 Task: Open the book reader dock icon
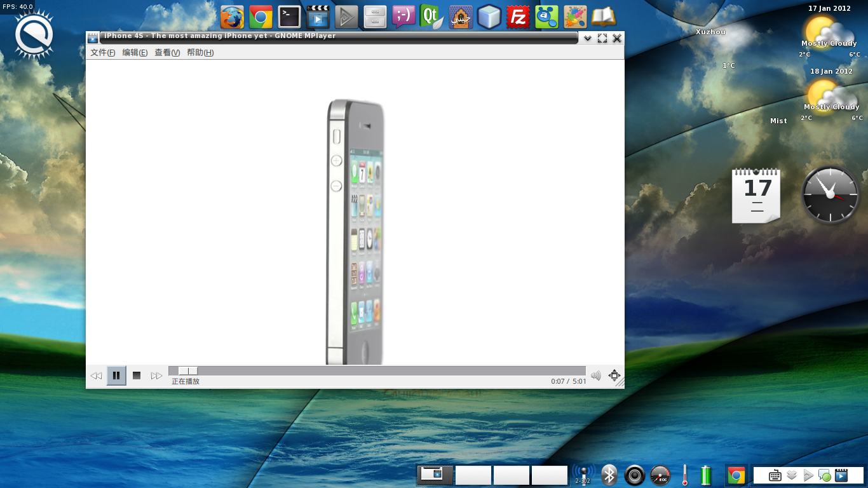[x=604, y=17]
